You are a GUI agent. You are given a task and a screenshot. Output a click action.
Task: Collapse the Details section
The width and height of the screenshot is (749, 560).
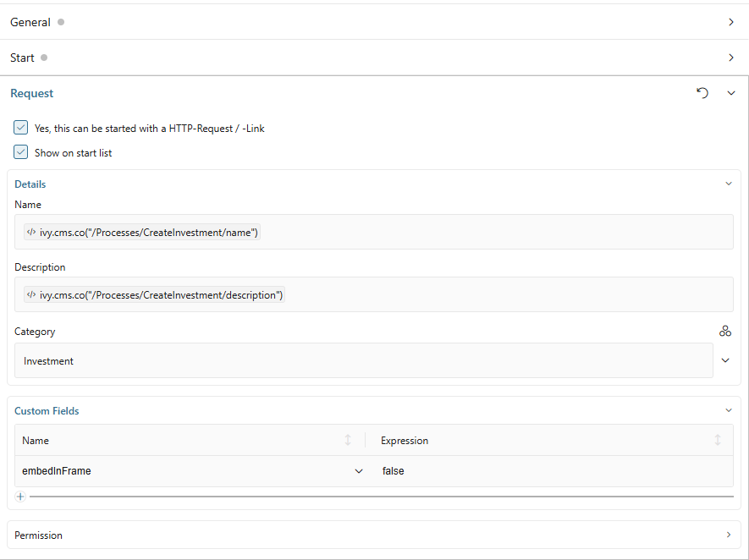click(728, 184)
